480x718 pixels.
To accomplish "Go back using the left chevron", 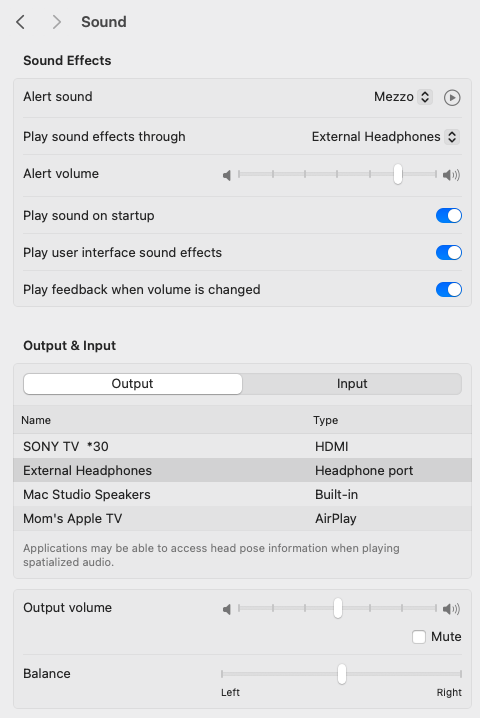I will click(20, 22).
